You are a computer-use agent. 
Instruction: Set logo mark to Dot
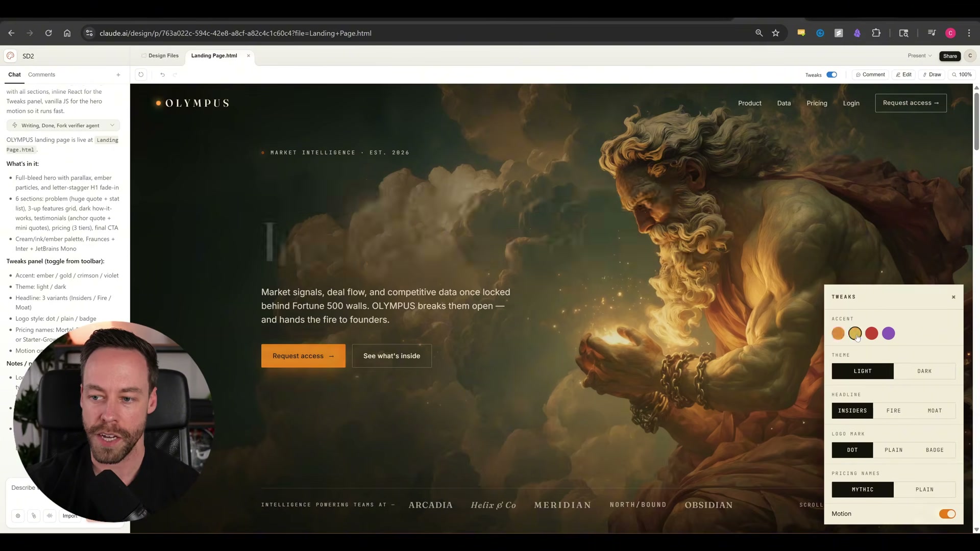pos(852,450)
